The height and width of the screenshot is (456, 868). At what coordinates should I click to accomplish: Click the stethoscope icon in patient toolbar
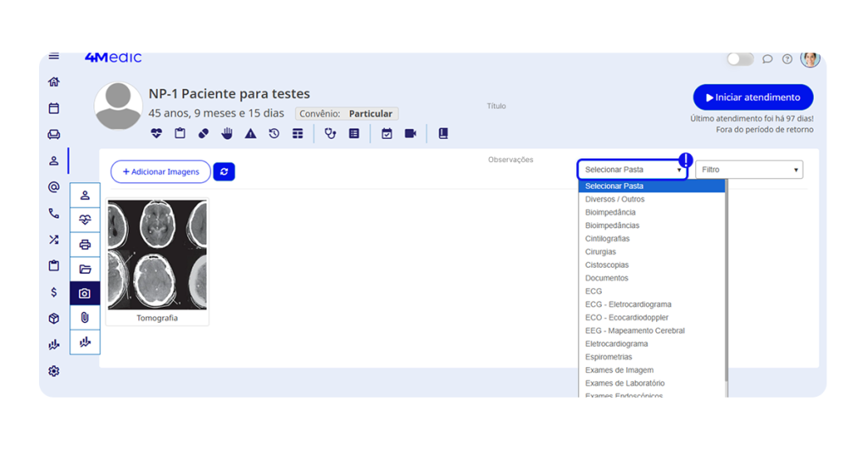point(331,133)
